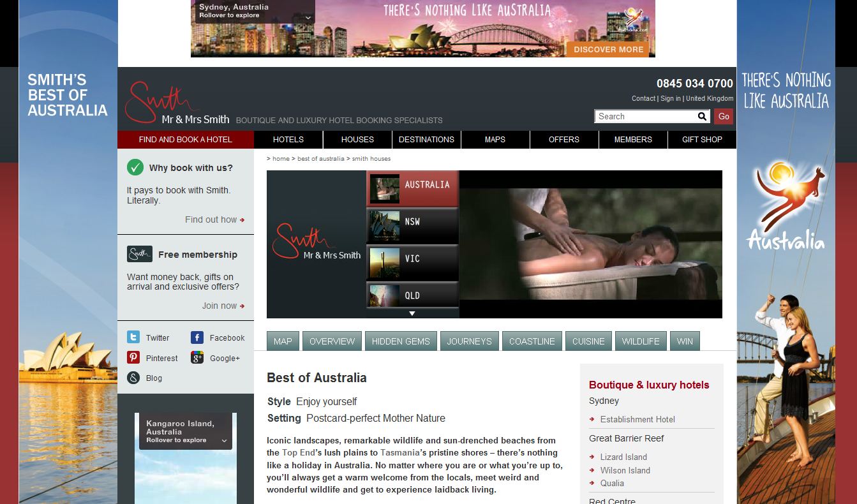Viewport: 857px width, 504px height.
Task: Click the Blog icon
Action: click(133, 378)
